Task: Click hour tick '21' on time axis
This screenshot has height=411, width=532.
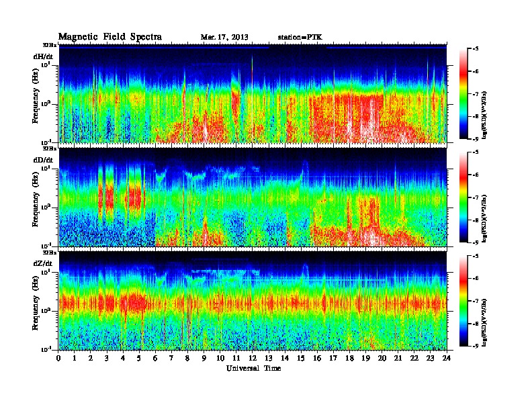Action: [x=398, y=358]
